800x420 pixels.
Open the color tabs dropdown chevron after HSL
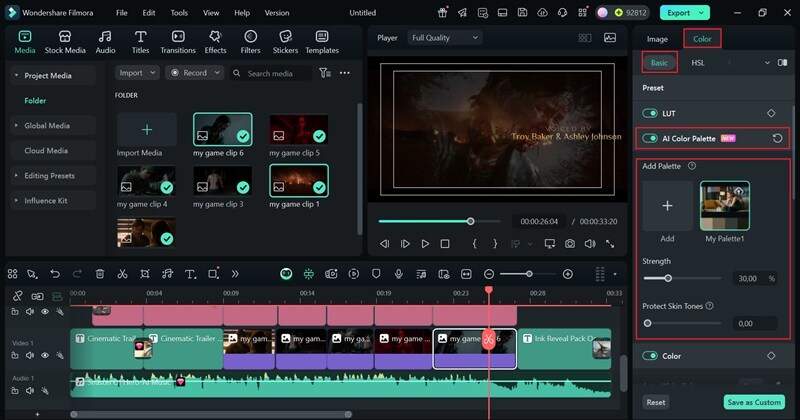tap(767, 63)
